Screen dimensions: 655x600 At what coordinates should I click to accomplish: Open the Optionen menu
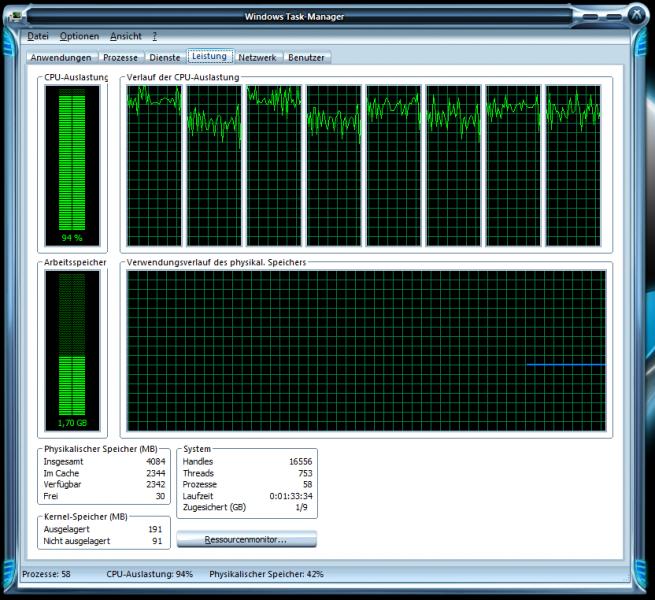coord(79,36)
